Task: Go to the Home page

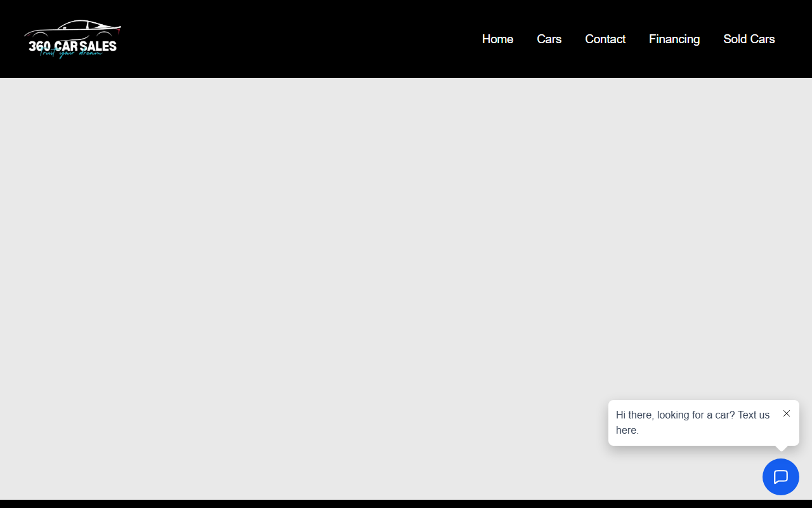Action: coord(497,39)
